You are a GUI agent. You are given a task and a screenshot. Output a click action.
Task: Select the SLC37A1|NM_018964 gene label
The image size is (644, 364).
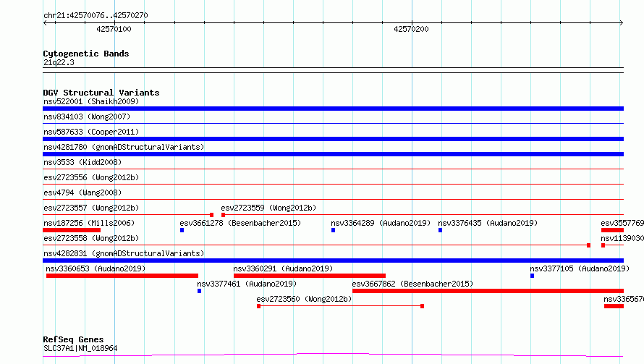[80, 348]
